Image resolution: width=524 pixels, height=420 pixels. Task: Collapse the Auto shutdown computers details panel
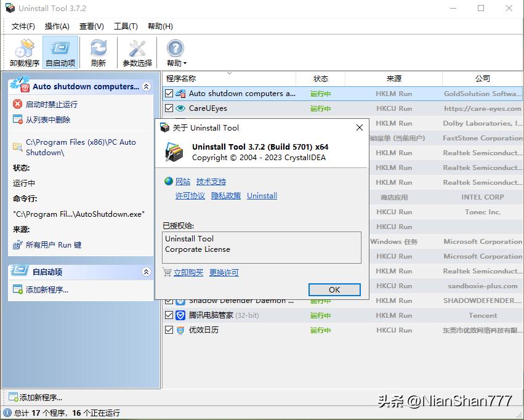146,87
